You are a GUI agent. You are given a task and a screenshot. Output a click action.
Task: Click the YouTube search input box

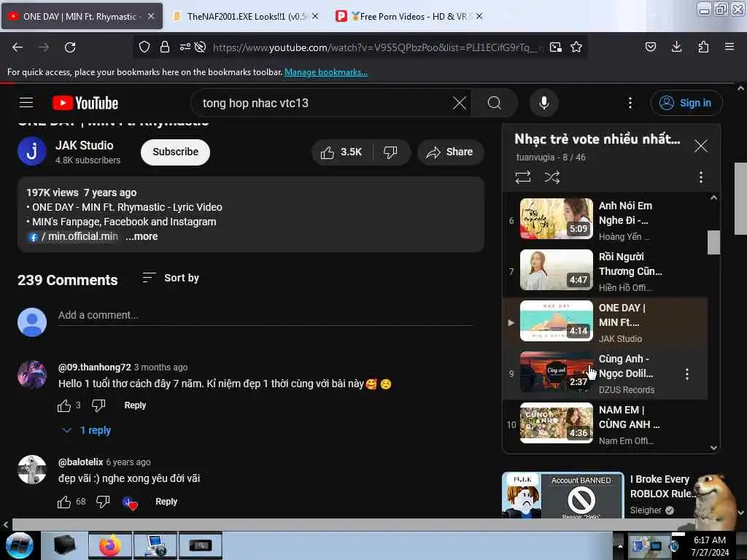pos(324,103)
